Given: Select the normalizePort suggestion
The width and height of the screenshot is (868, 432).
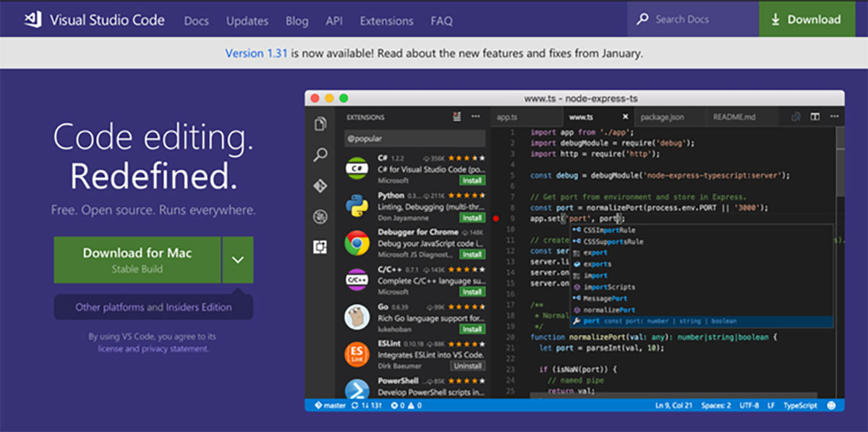Looking at the screenshot, I should click(702, 310).
